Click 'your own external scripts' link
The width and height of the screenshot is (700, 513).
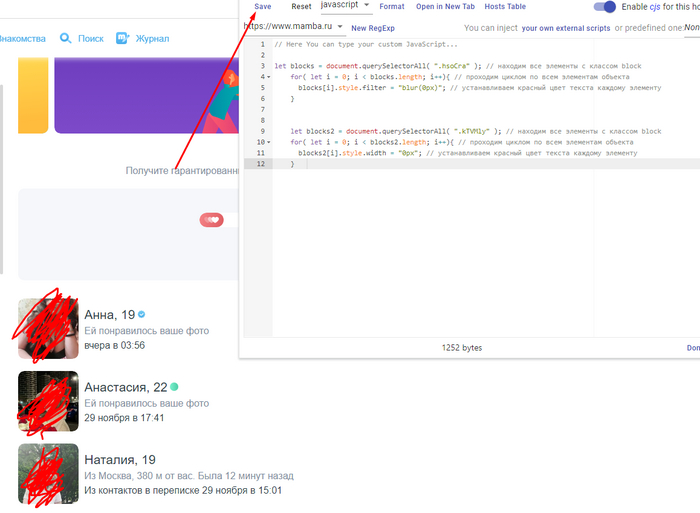(x=566, y=28)
